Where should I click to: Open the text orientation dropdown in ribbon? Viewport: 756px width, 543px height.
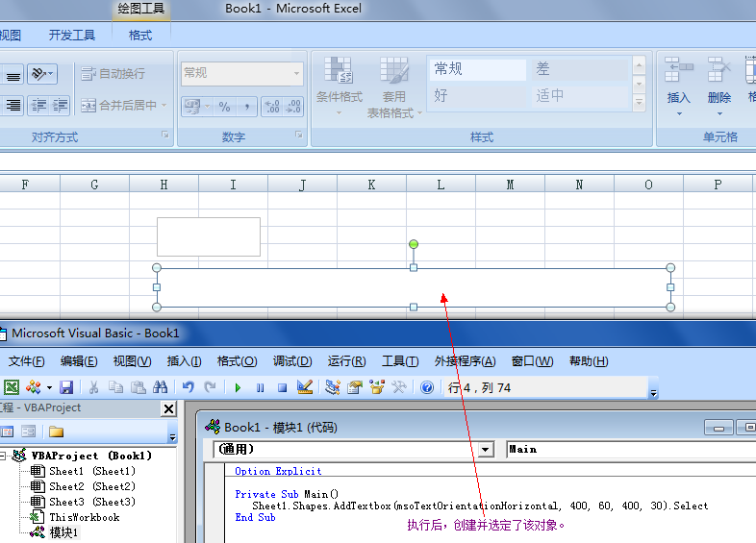click(42, 74)
